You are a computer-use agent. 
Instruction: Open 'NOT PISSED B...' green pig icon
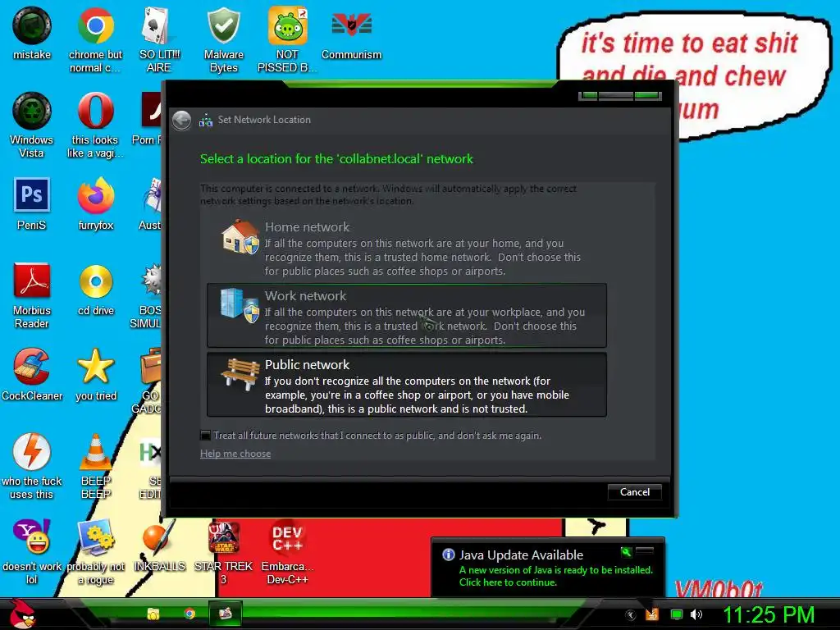287,39
